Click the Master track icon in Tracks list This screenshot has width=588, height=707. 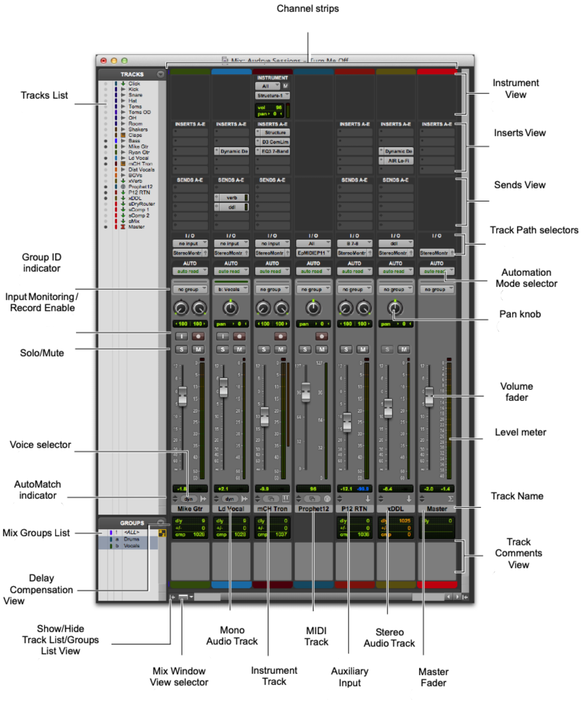coord(123,227)
